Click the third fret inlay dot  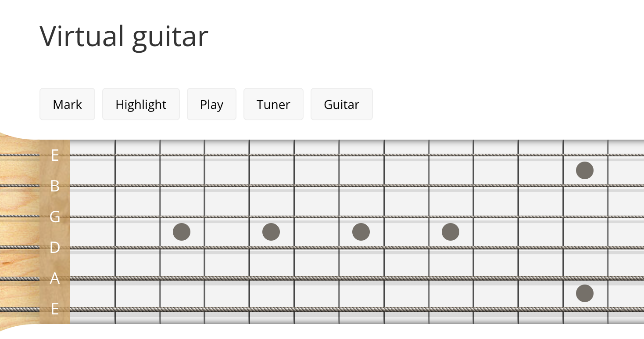(x=182, y=232)
